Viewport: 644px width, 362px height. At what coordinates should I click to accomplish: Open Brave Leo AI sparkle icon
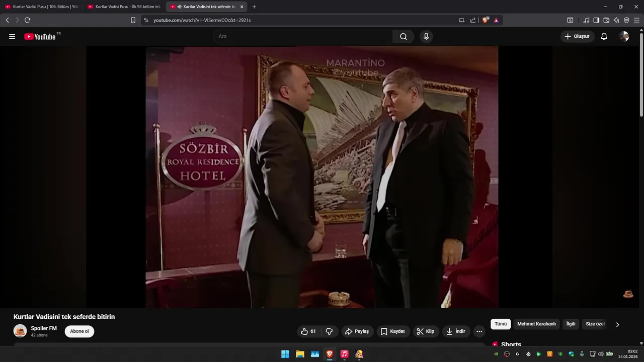(616, 20)
